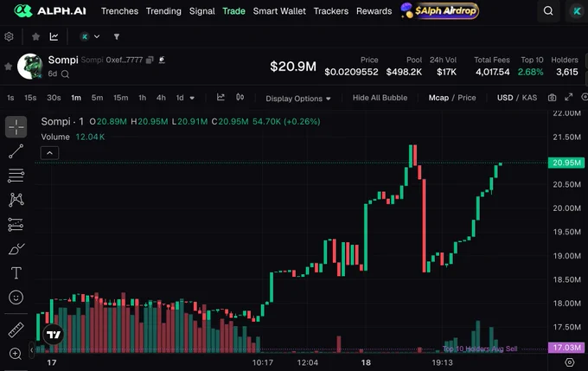Click the Volume 12.04K indicator legend
Screen dimensions: 588x371
(x=73, y=137)
